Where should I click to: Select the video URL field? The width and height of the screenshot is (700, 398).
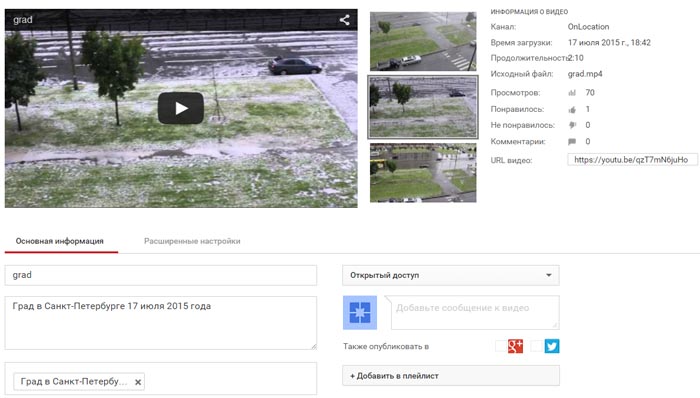click(632, 160)
